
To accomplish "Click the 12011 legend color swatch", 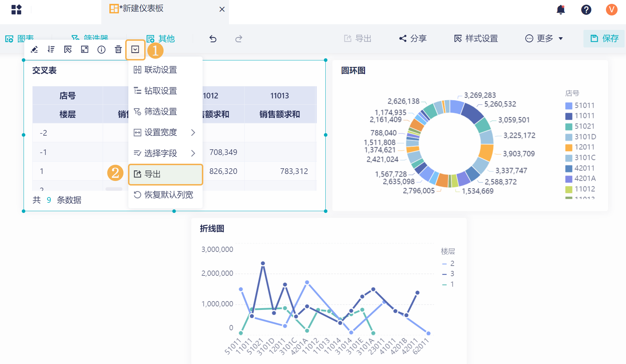I will pos(569,147).
